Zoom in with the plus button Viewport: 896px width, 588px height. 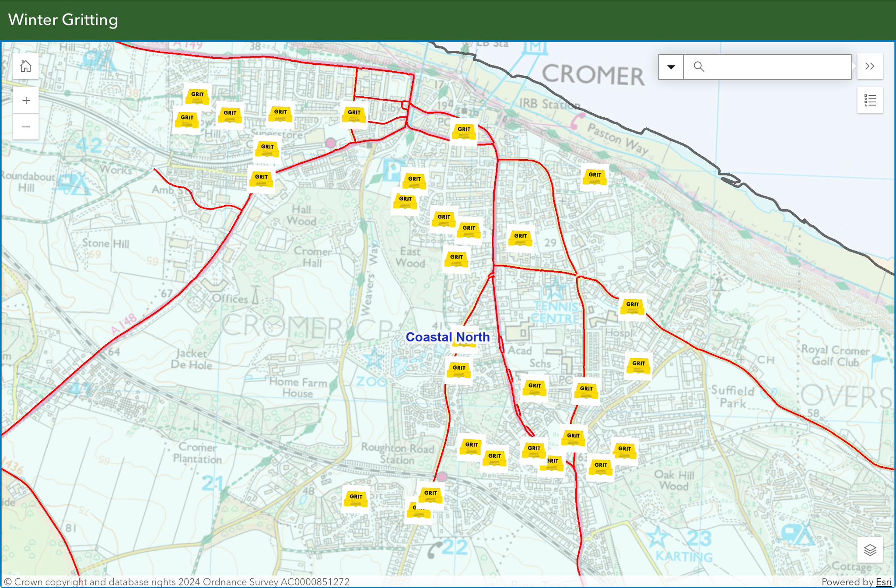point(26,100)
